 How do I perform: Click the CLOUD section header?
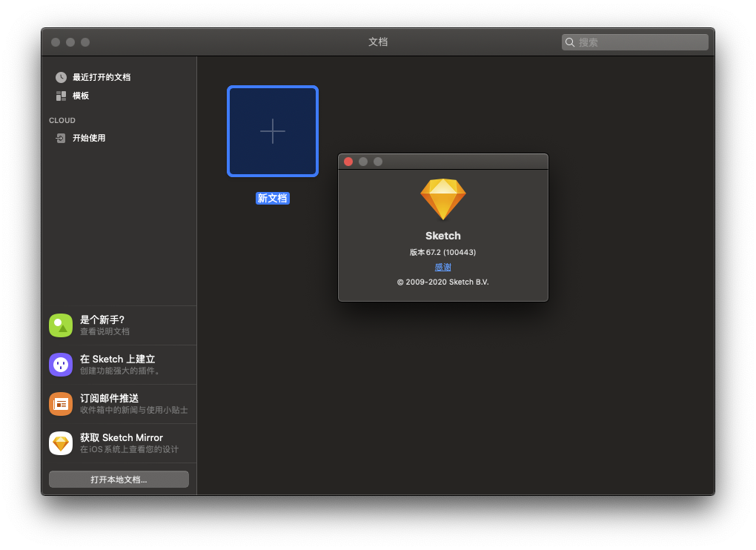(x=62, y=121)
